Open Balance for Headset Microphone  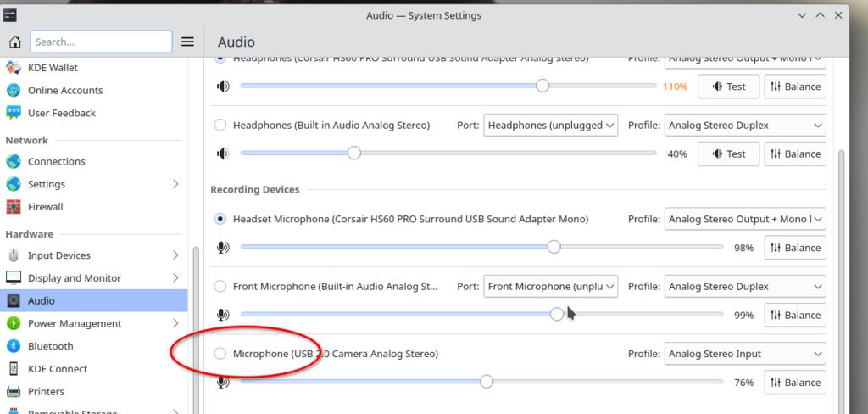[x=795, y=248]
